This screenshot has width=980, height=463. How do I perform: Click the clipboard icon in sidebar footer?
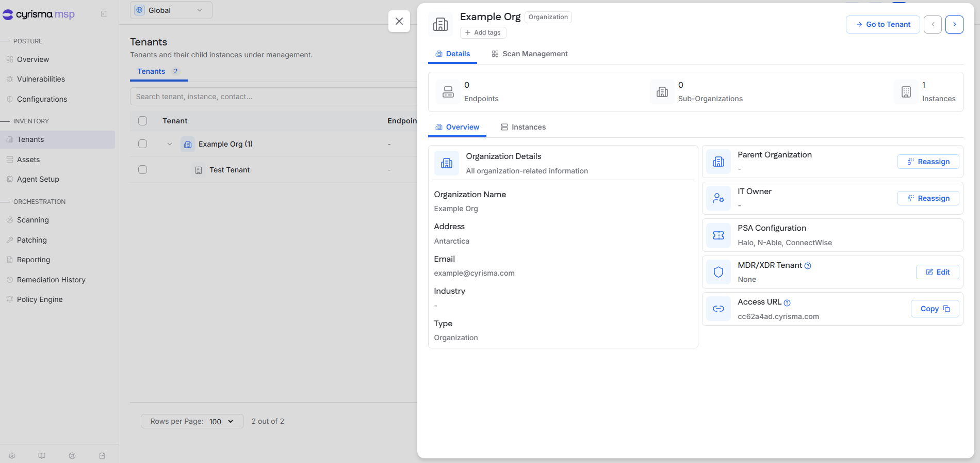point(102,456)
